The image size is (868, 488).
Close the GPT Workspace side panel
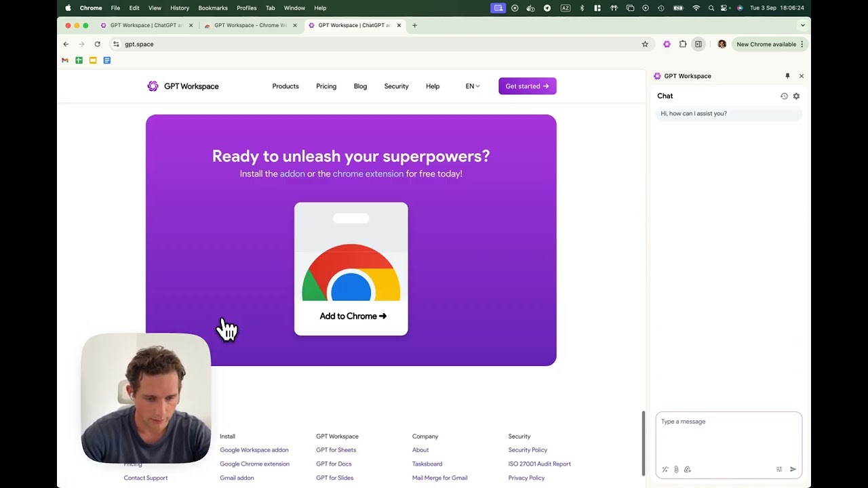coord(802,76)
